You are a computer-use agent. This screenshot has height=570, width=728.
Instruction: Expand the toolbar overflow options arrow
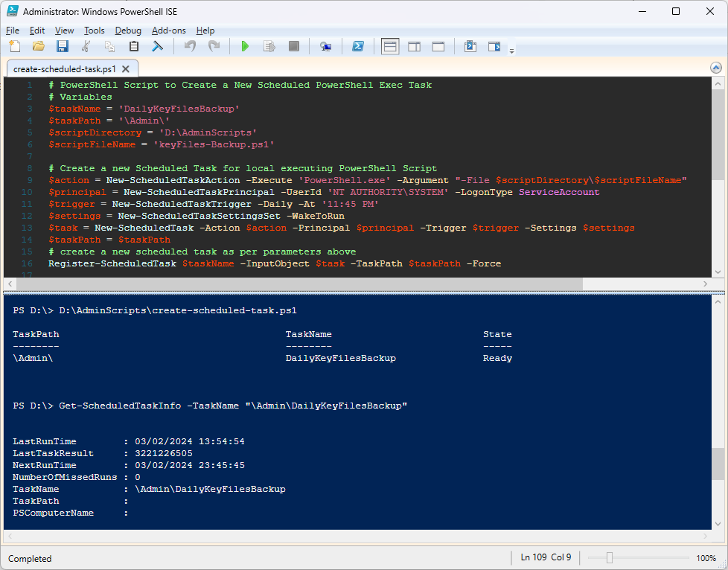coord(511,51)
